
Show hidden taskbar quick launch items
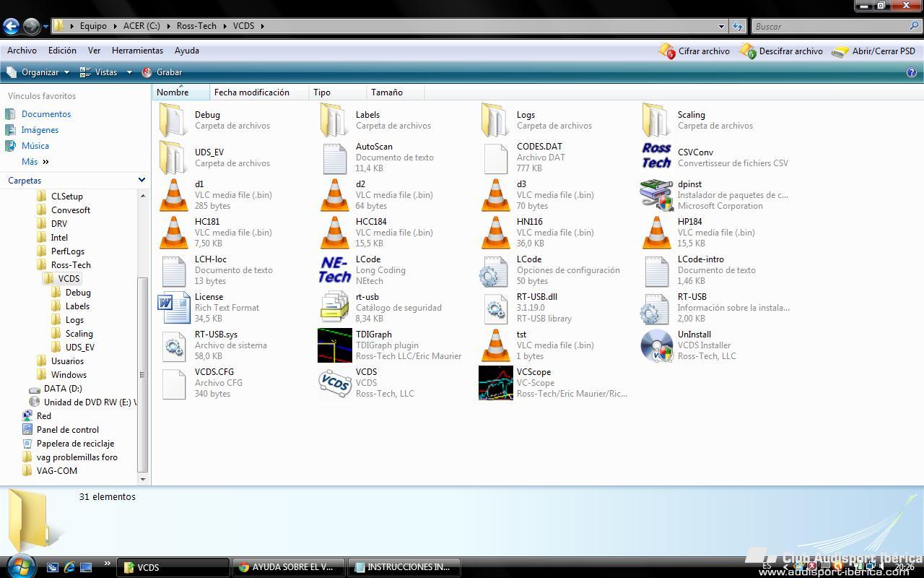[108, 564]
